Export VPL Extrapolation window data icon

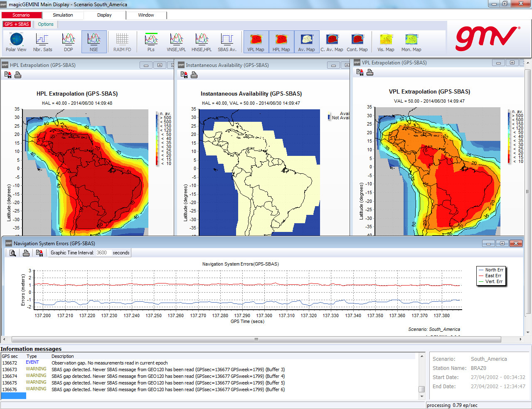(360, 72)
